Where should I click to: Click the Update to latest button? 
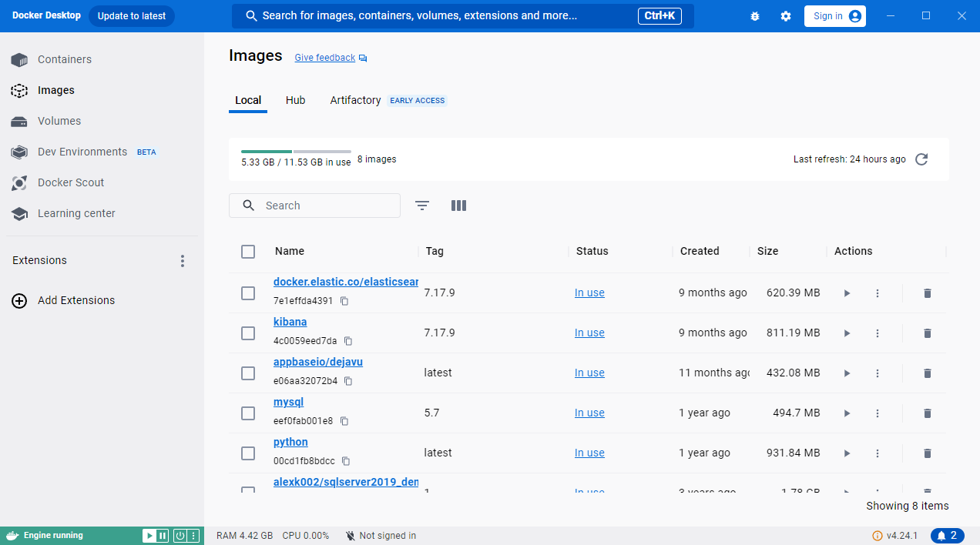coord(132,16)
